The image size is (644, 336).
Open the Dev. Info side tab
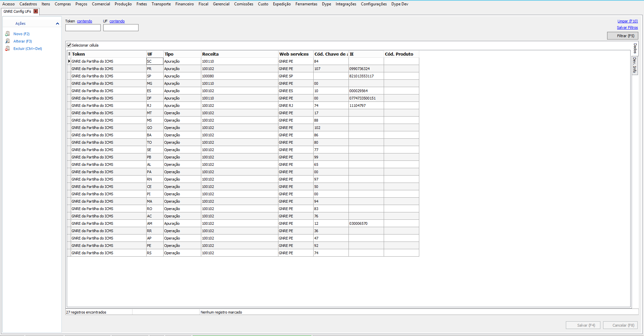[635, 65]
